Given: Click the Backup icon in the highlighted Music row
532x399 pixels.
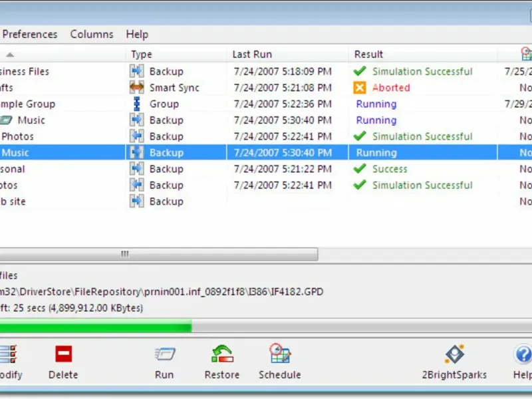Looking at the screenshot, I should click(x=136, y=152).
